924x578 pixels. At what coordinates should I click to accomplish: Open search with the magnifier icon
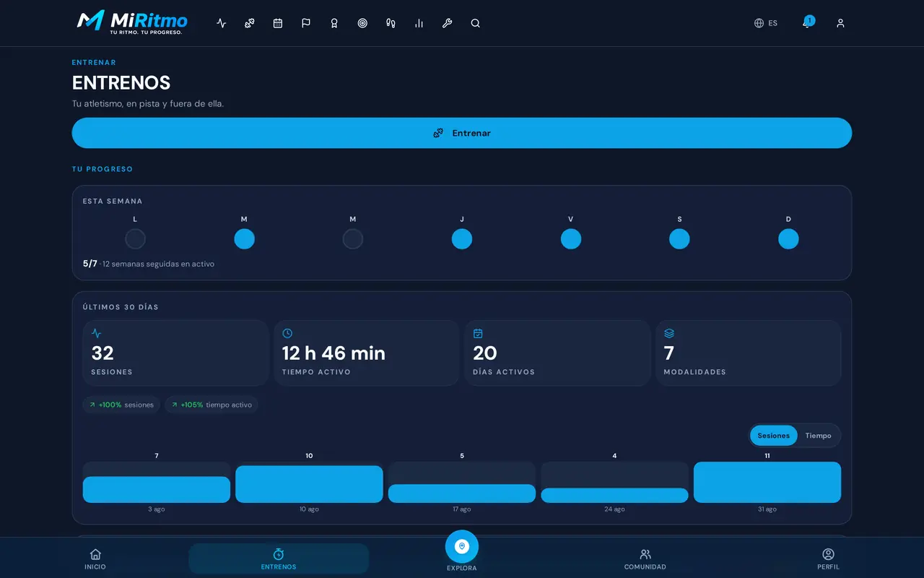(x=475, y=23)
